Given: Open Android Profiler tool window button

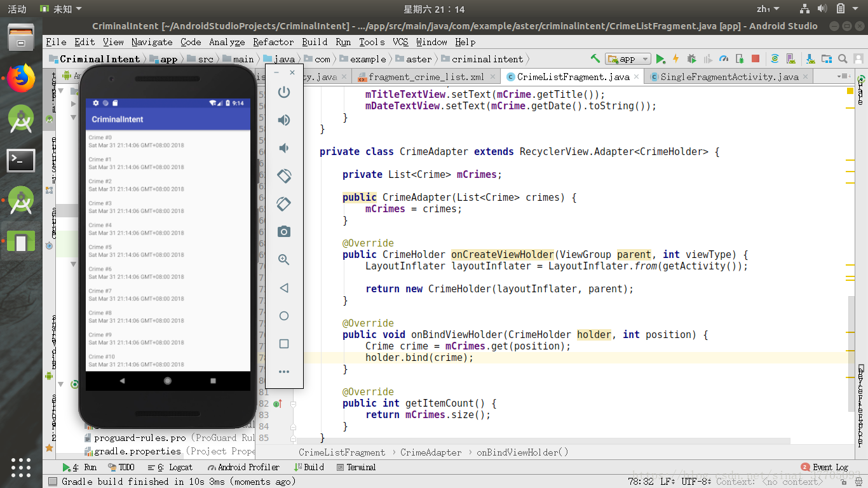Looking at the screenshot, I should click(243, 467).
